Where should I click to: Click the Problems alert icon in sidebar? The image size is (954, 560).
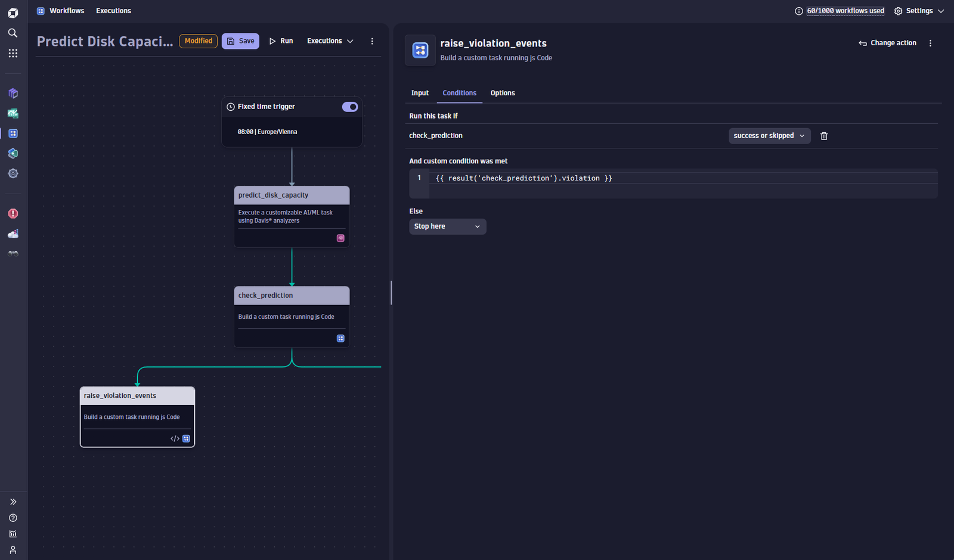pos(13,213)
